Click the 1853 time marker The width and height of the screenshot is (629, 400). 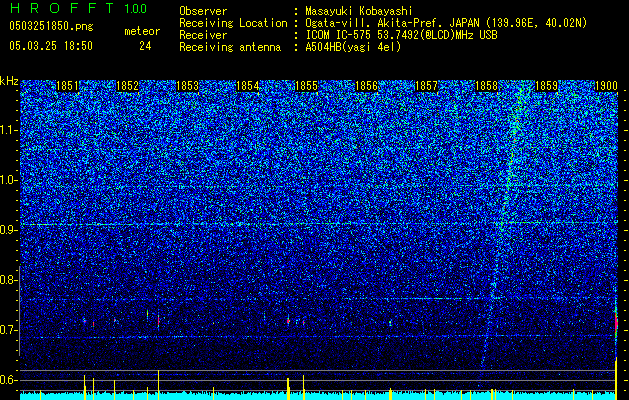(187, 86)
